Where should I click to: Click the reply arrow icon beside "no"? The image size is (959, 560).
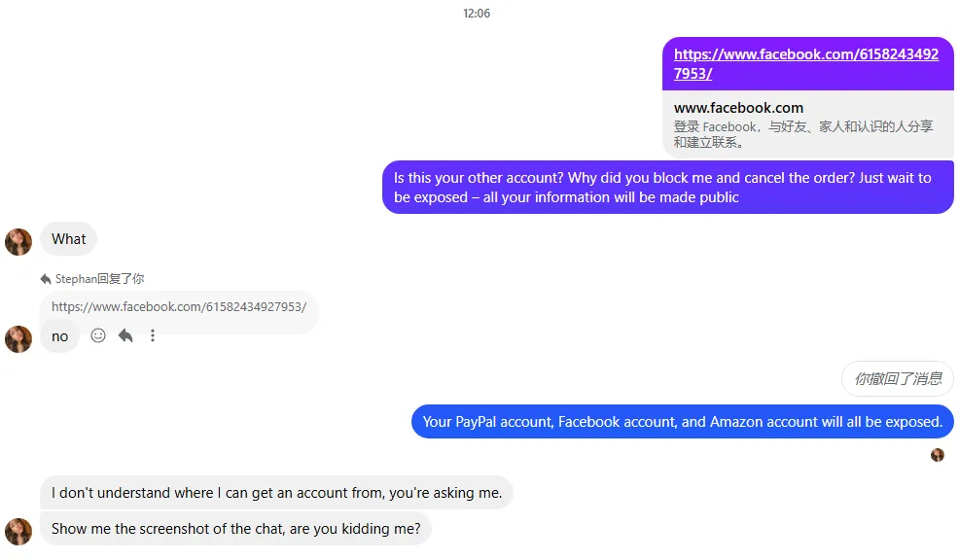[125, 335]
